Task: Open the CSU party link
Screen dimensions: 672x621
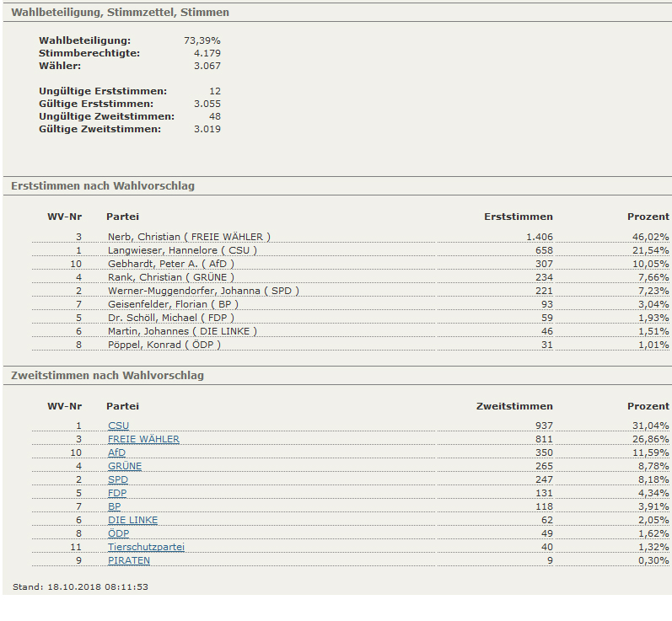Action: coord(118,426)
